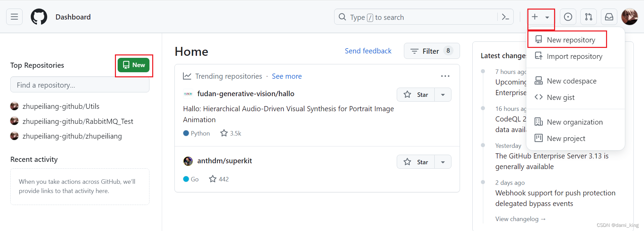The image size is (644, 231).
Task: Open the Notifications inbox icon
Action: pyautogui.click(x=609, y=17)
